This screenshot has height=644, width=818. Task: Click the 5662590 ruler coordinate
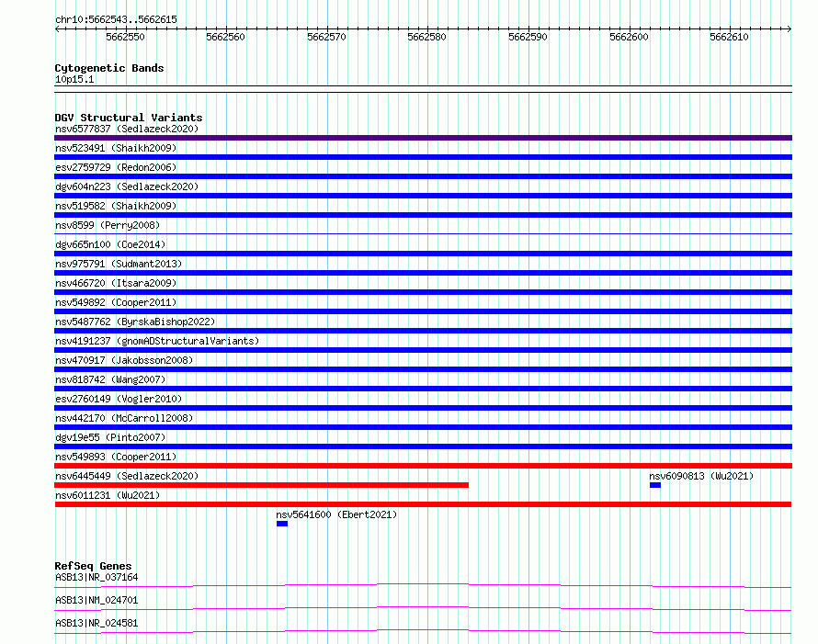click(528, 37)
